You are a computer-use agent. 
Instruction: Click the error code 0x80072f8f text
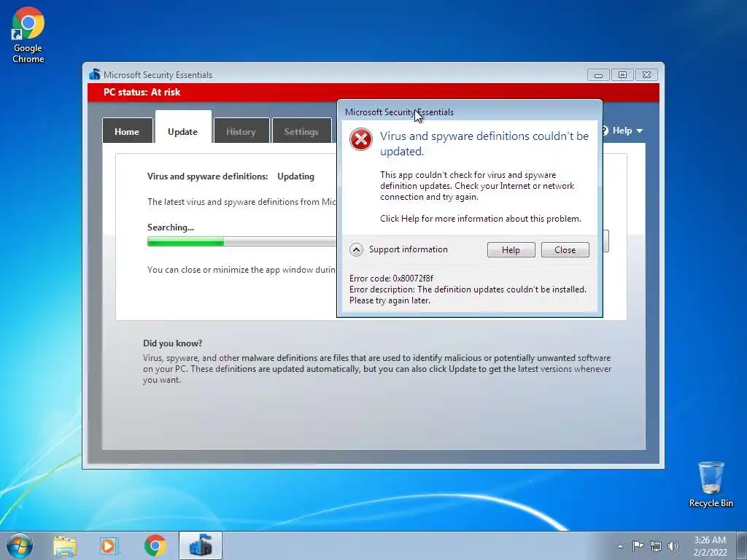pyautogui.click(x=391, y=278)
